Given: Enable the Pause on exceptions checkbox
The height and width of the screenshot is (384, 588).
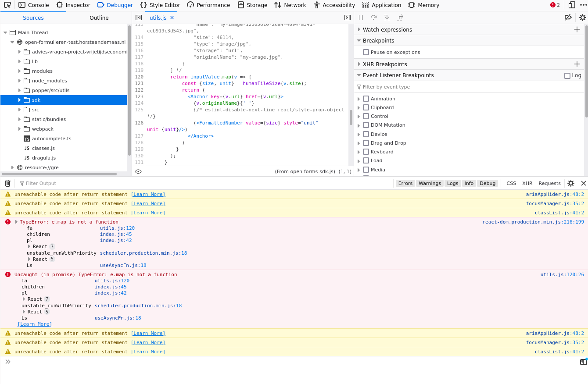Looking at the screenshot, I should tap(366, 52).
